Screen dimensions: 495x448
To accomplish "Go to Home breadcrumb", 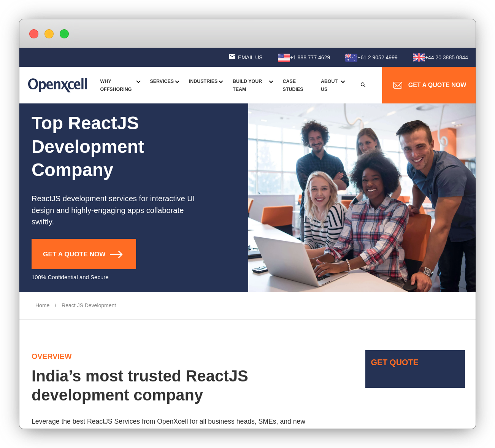I will (42, 305).
